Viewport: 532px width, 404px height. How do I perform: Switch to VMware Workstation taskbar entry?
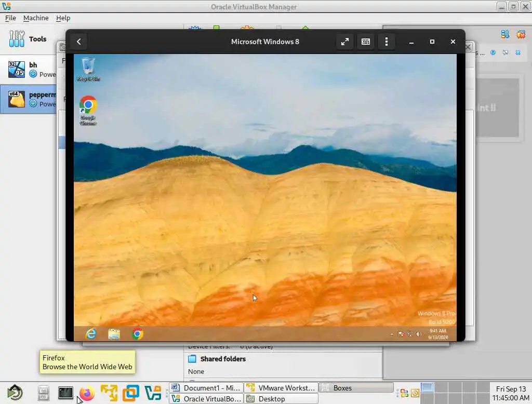pos(281,388)
